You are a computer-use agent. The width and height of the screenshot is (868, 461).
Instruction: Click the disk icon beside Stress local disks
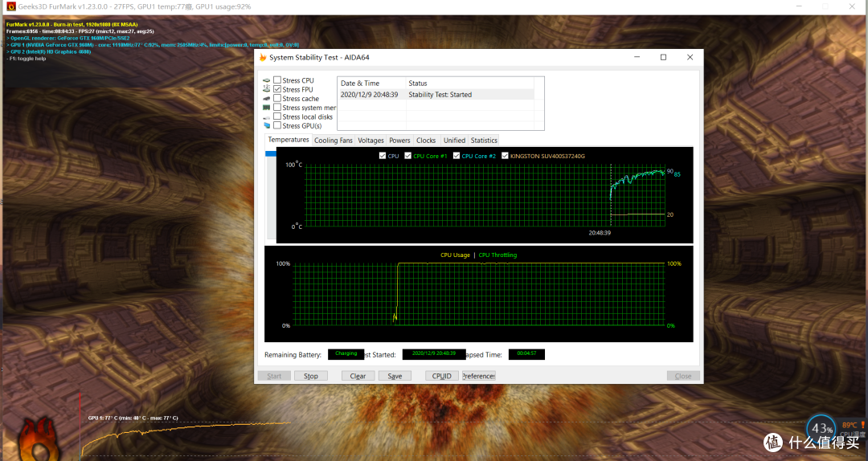point(266,116)
